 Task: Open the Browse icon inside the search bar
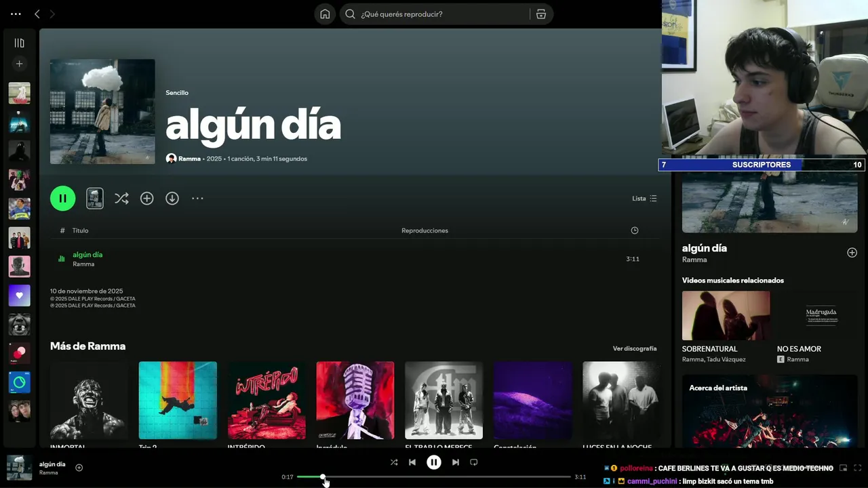540,14
